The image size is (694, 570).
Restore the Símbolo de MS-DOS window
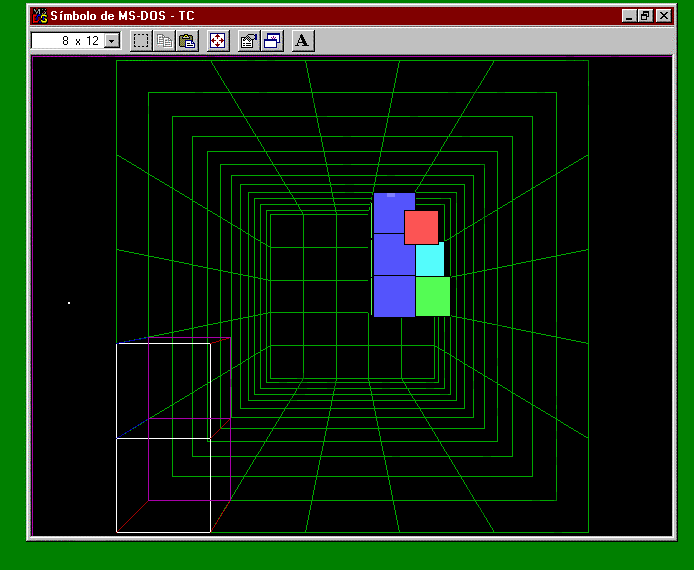coord(644,16)
